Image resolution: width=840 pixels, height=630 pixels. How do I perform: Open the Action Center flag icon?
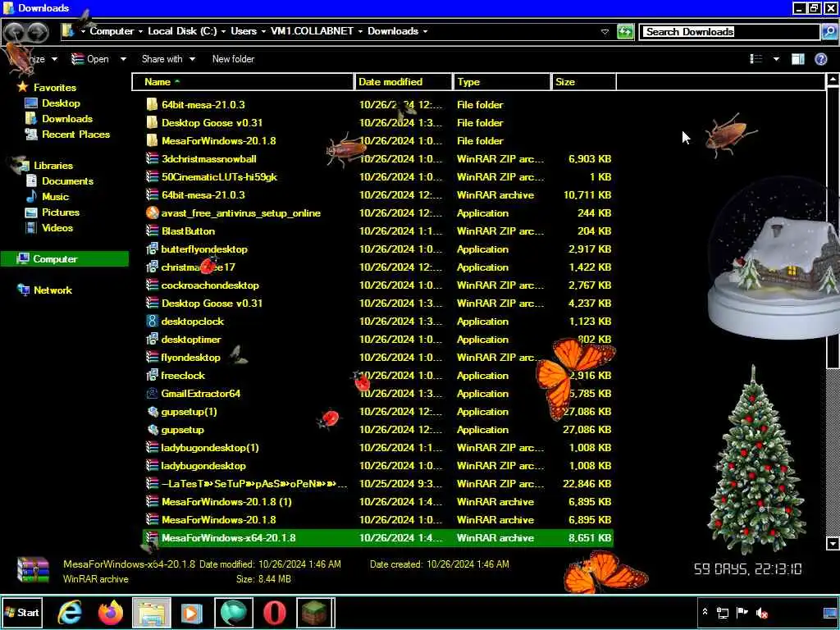click(x=742, y=612)
